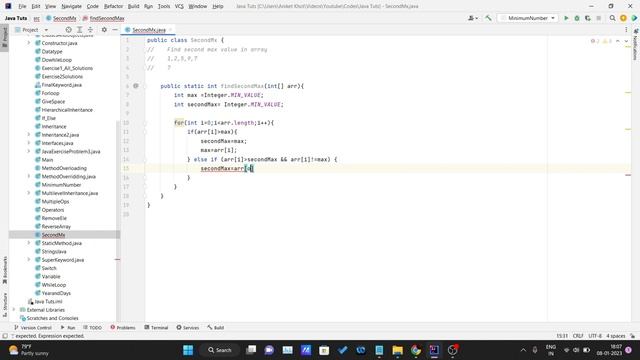This screenshot has height=360, width=640.
Task: Expand the Interfaces.java tree node
Action: click(29, 143)
